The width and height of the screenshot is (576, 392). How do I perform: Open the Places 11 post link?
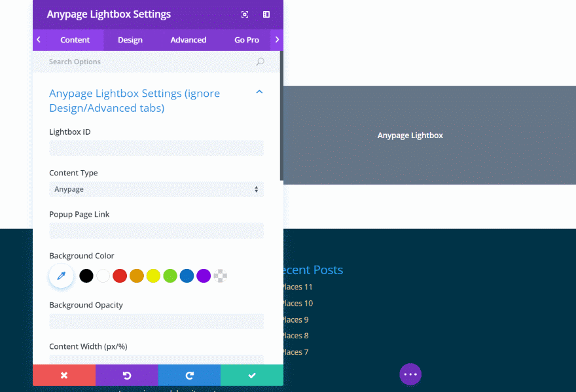[297, 287]
